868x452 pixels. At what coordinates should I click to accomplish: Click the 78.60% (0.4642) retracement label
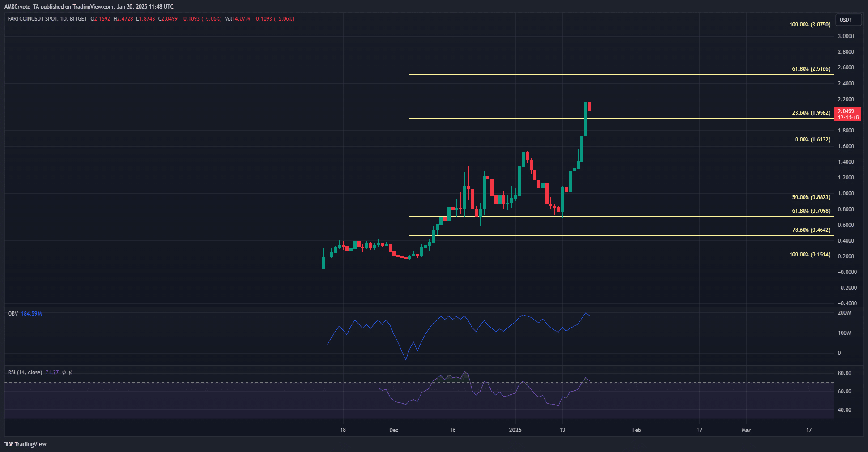pyautogui.click(x=811, y=230)
